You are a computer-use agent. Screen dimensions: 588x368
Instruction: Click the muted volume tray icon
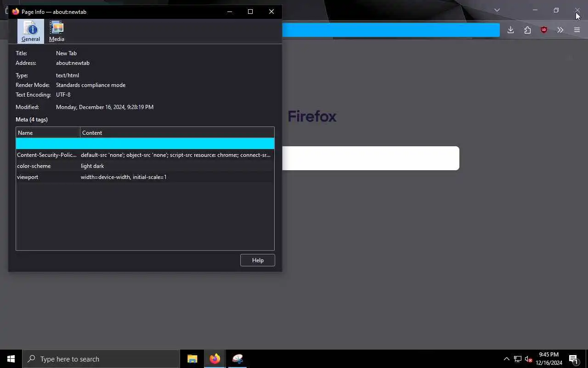click(529, 359)
